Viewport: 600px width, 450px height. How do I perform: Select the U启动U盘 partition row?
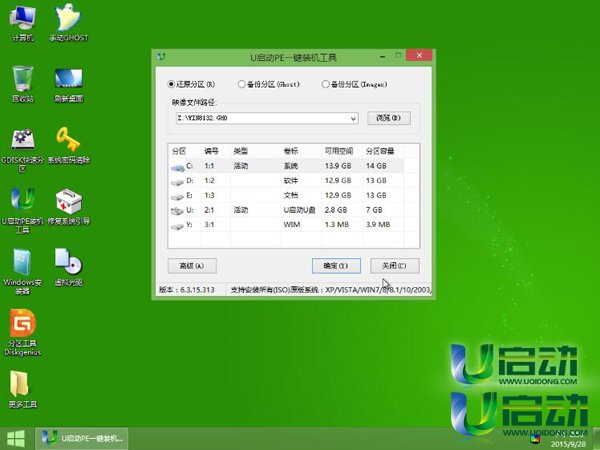(x=286, y=210)
